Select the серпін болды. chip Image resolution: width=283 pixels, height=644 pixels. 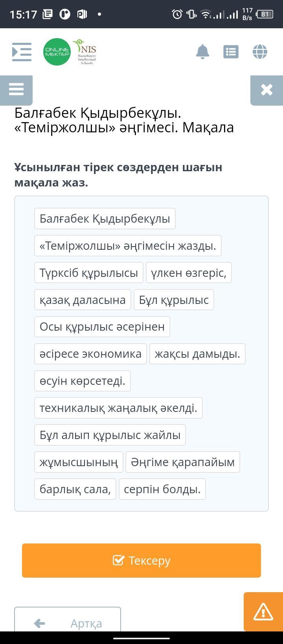tap(162, 489)
